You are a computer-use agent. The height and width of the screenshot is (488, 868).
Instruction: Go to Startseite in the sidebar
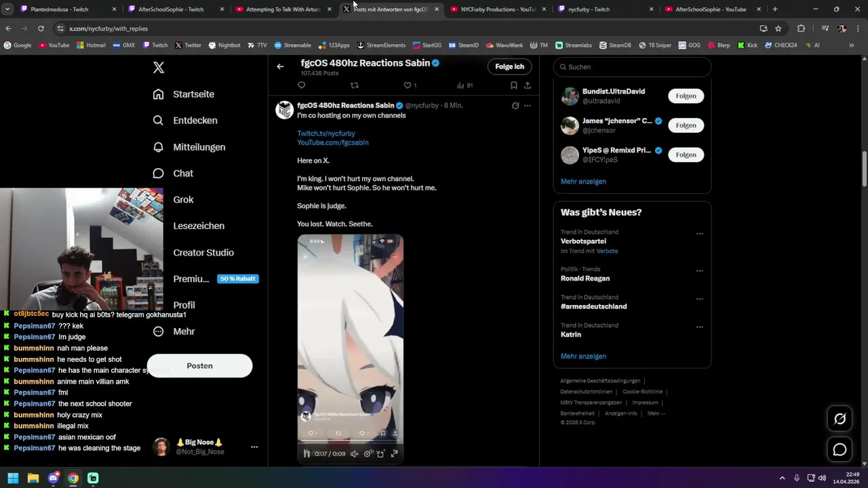pos(184,94)
